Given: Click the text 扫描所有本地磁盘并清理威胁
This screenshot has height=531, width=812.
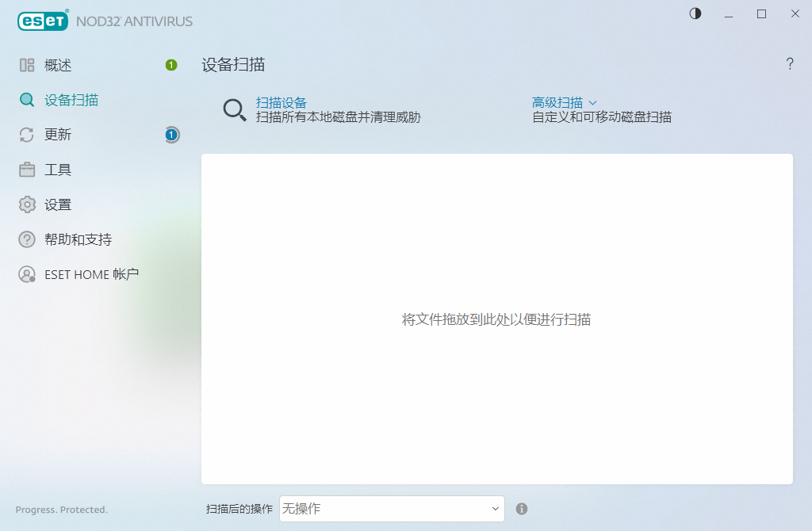Looking at the screenshot, I should (x=338, y=117).
